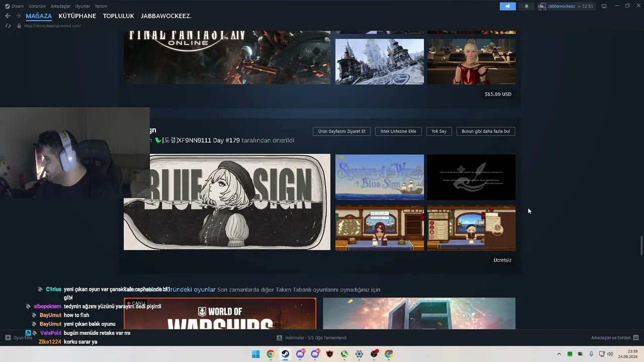Open the Steam notifications bell
644x362 pixels.
pos(526,6)
